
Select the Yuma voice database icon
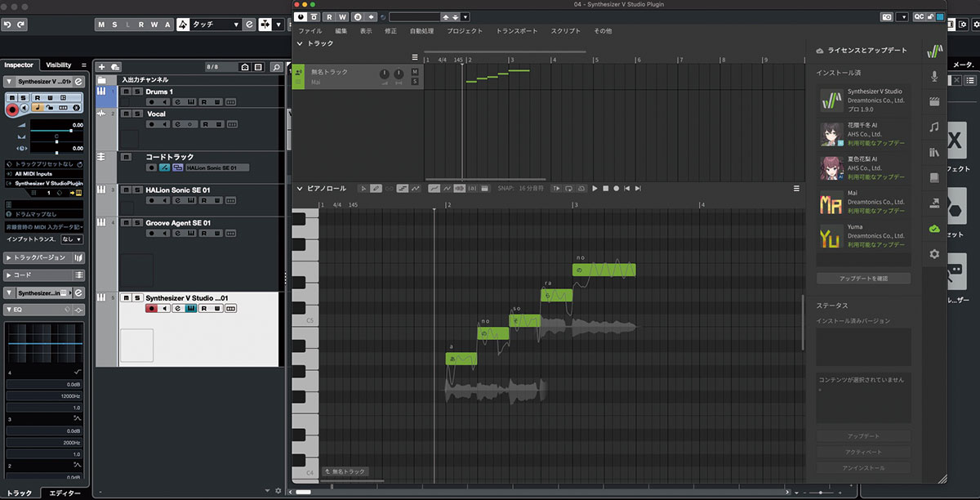[x=832, y=236]
